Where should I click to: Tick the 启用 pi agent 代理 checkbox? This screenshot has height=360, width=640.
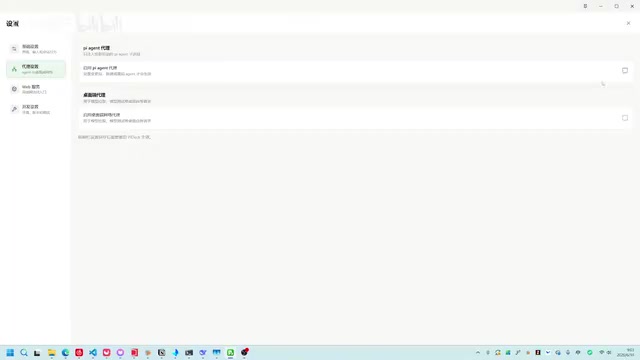coord(624,71)
